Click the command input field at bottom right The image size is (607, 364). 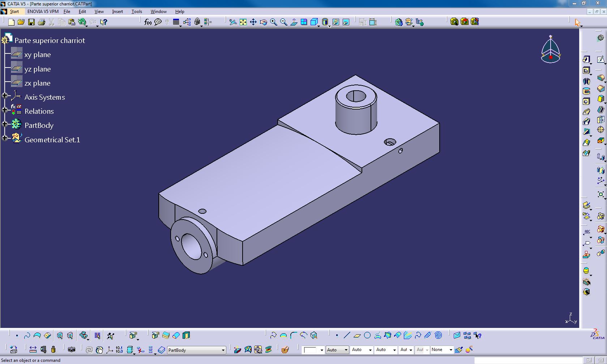pyautogui.click(x=528, y=360)
